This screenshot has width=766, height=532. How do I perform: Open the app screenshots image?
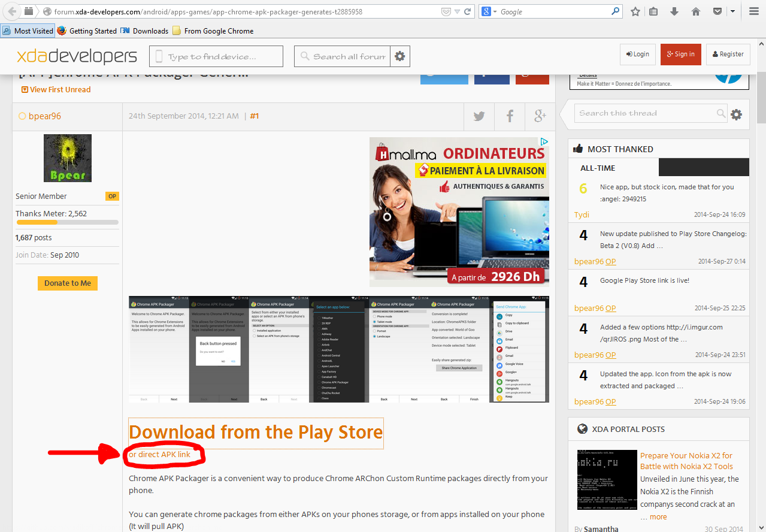point(339,349)
